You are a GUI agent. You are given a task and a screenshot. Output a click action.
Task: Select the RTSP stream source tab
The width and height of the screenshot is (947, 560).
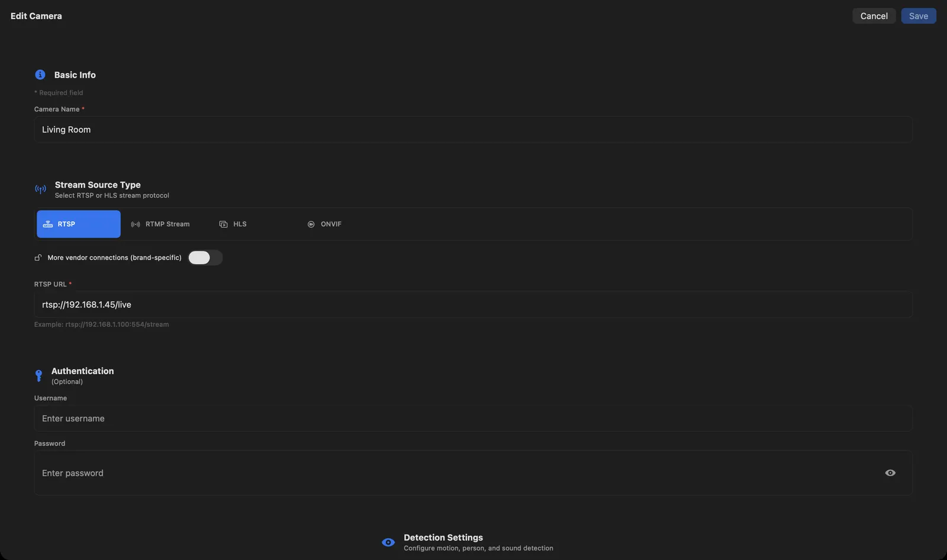pyautogui.click(x=79, y=224)
